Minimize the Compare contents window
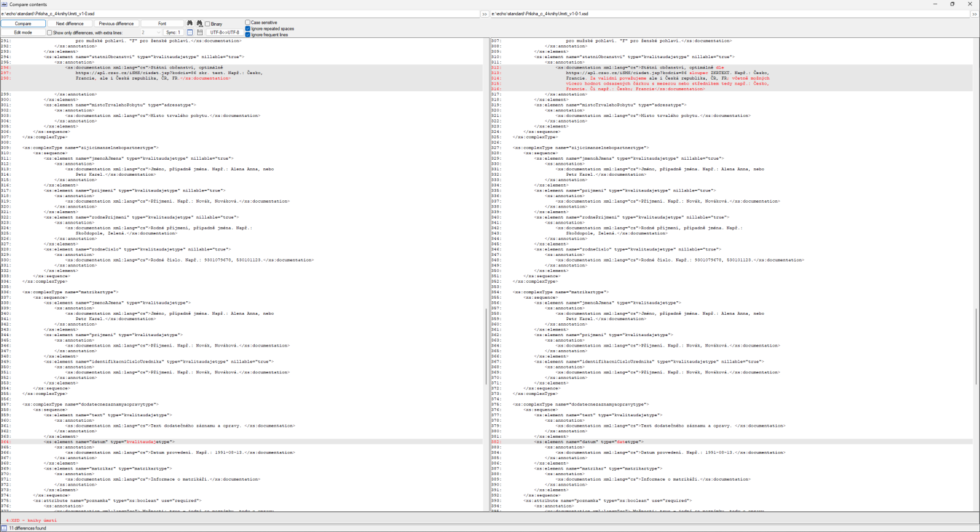The image size is (980, 532). (935, 4)
